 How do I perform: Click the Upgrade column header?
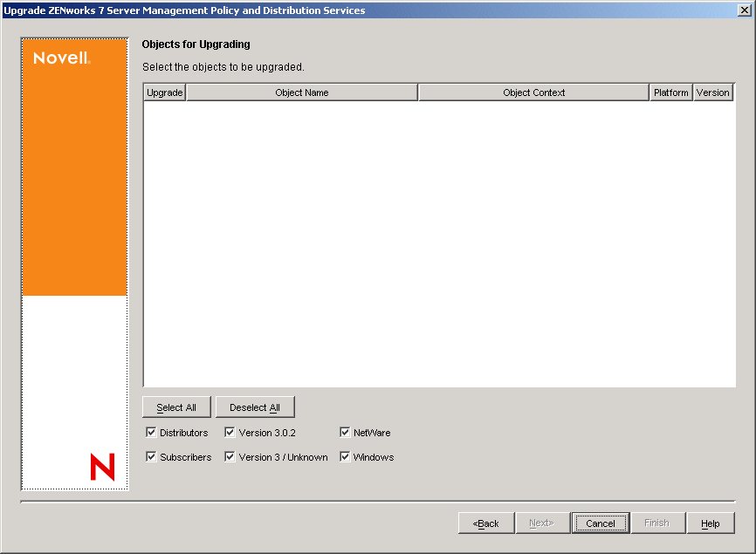[165, 92]
